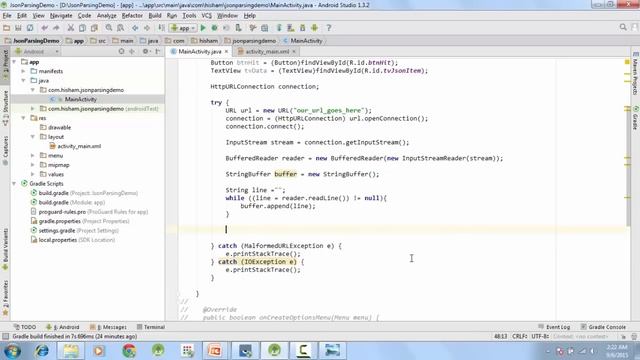This screenshot has width=640, height=360.
Task: Click the Open folder toolbar icon
Action: pyautogui.click(x=7, y=28)
